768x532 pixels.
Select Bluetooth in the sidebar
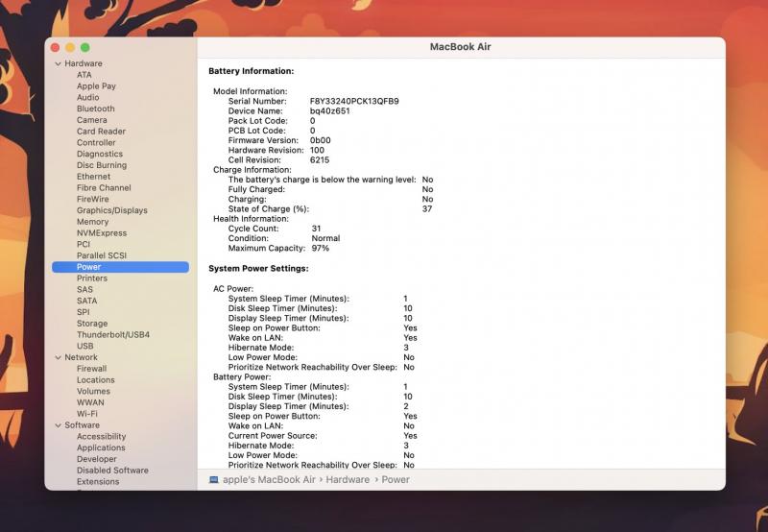pyautogui.click(x=95, y=109)
